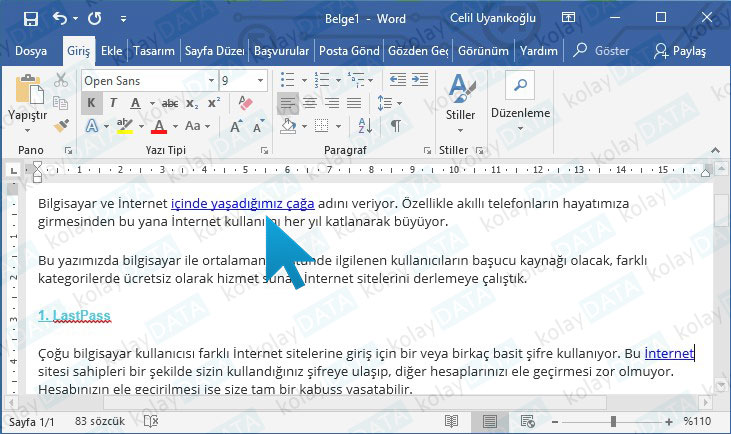Switch to Read Mode view in the status bar
The width and height of the screenshot is (731, 434).
coord(451,422)
